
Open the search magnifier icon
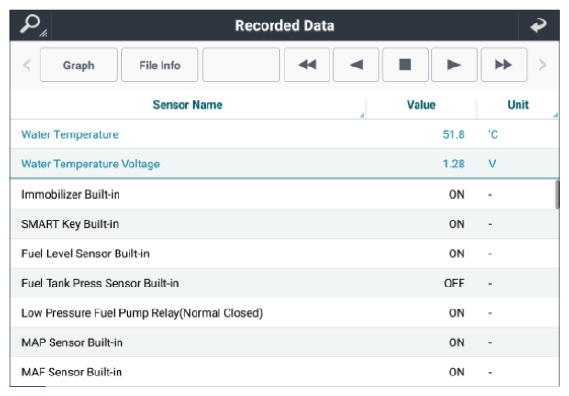pyautogui.click(x=31, y=25)
